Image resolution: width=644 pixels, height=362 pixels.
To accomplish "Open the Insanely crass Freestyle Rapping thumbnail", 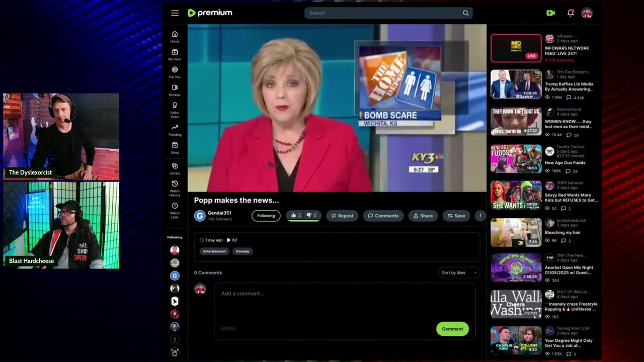I will (x=516, y=304).
